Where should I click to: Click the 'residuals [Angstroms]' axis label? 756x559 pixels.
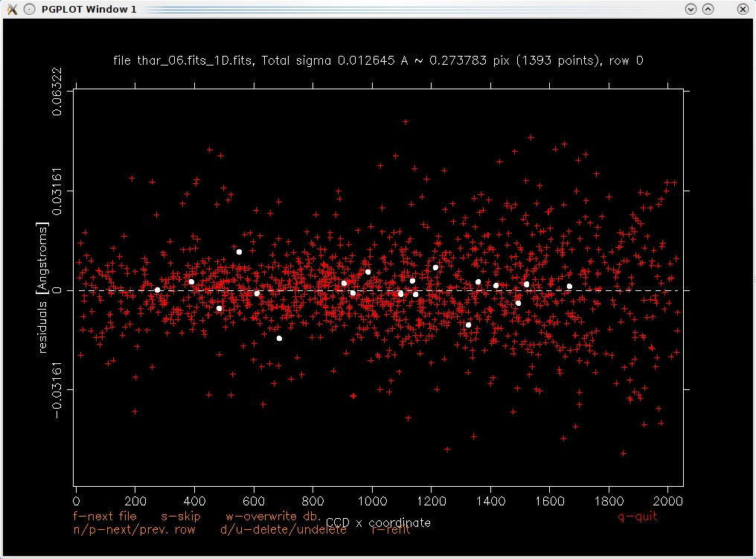pyautogui.click(x=43, y=287)
